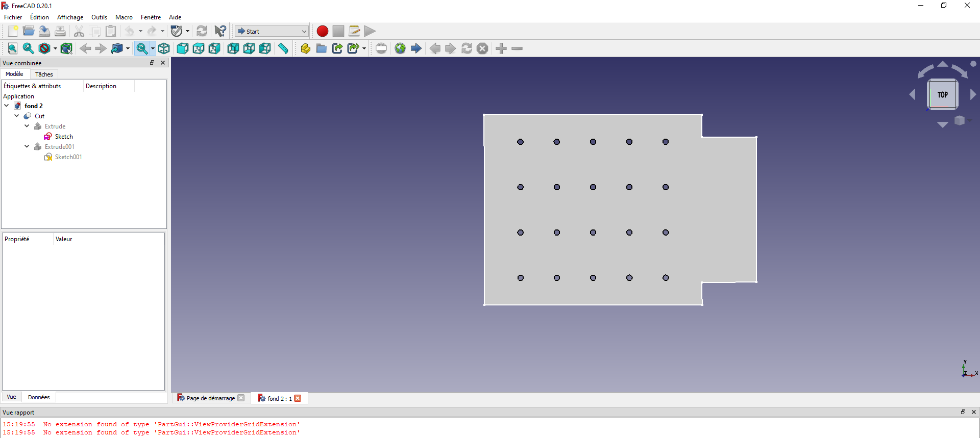Click the refresh document icon
The height and width of the screenshot is (438, 980).
click(202, 31)
